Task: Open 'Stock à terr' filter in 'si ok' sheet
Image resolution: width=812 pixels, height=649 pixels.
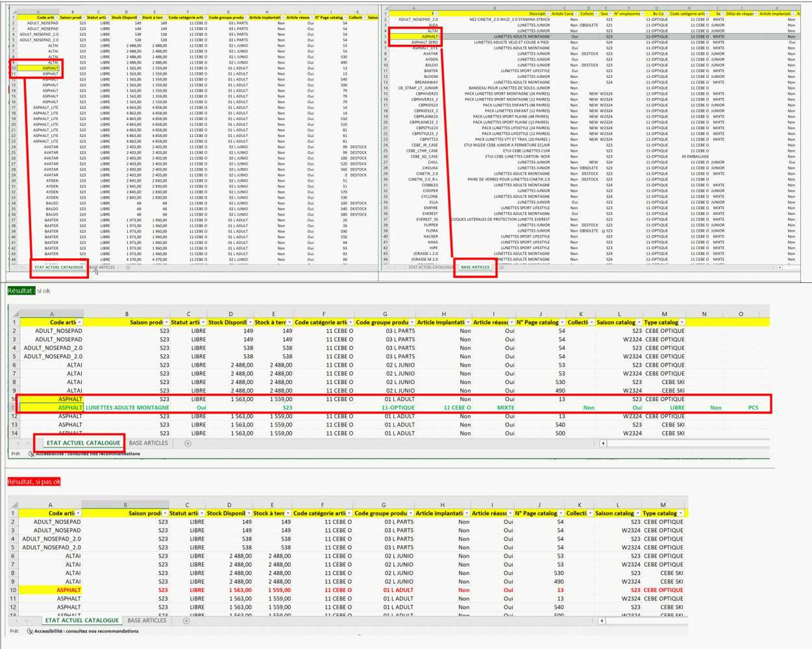Action: (x=289, y=323)
